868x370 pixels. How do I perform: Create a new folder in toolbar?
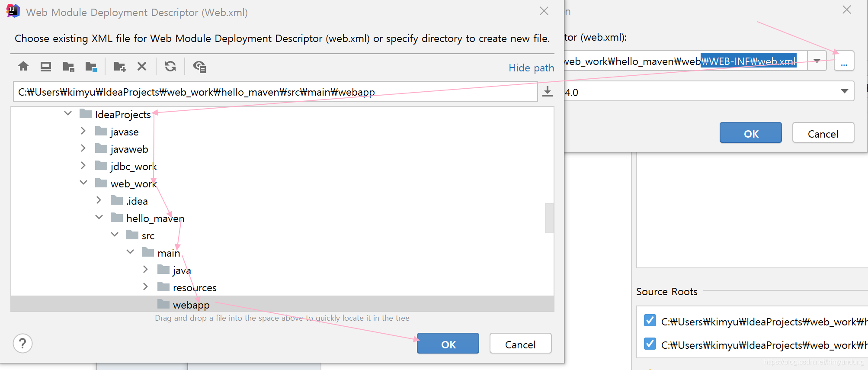120,66
